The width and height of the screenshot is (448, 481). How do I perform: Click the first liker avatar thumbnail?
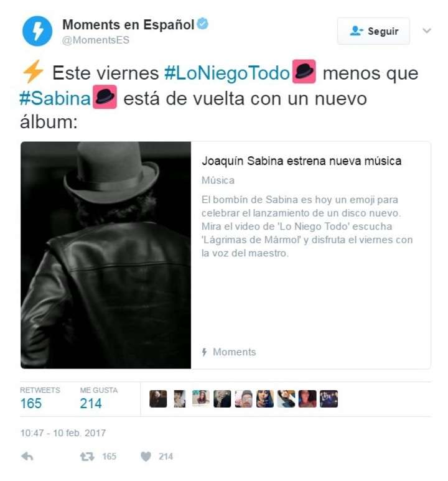pos(158,399)
